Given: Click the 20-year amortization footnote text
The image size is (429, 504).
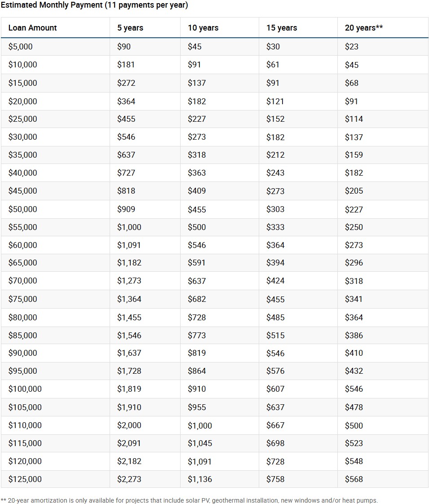Looking at the screenshot, I should (189, 500).
